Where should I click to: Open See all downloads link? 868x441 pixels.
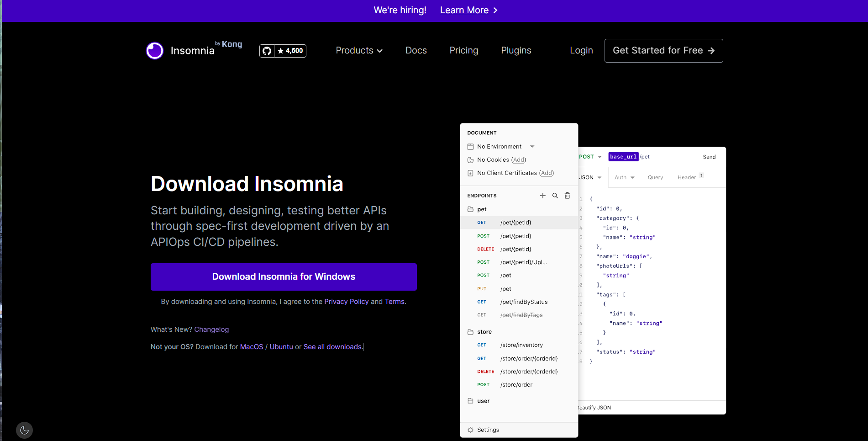tap(332, 347)
